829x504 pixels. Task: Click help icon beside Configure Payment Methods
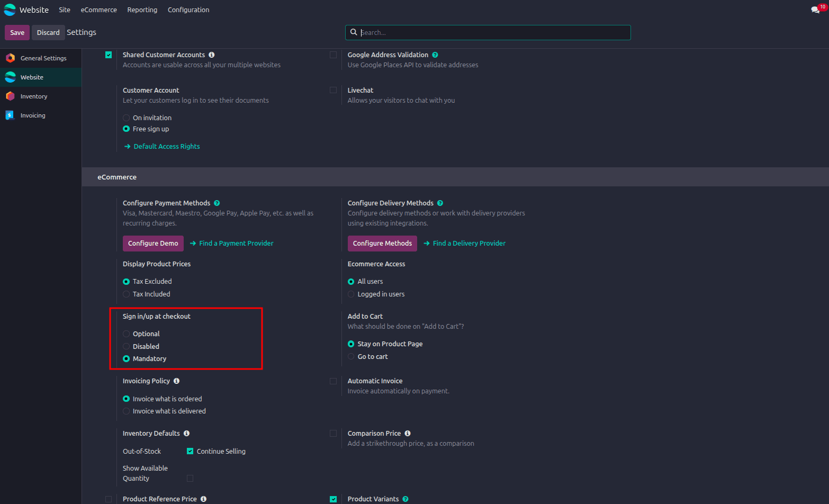(x=217, y=203)
